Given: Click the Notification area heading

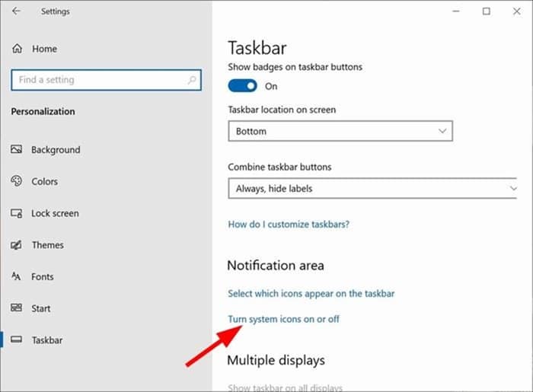Looking at the screenshot, I should 276,266.
